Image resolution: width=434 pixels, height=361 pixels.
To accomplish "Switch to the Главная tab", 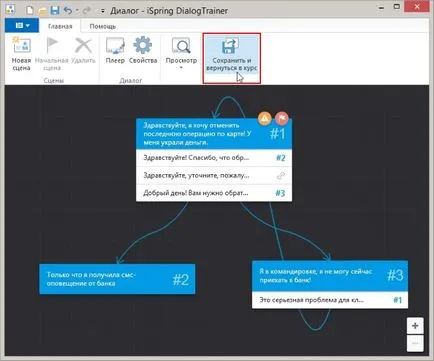I will [x=60, y=26].
